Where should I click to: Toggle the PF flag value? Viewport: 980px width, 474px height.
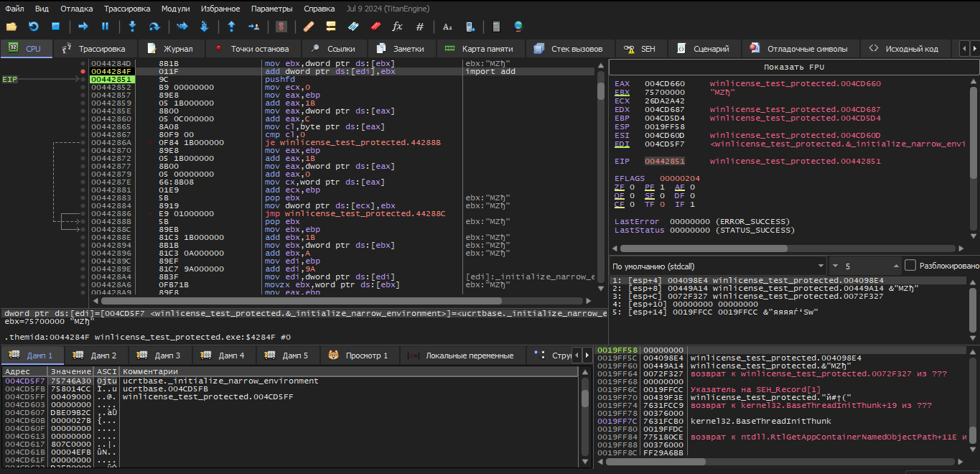[661, 187]
